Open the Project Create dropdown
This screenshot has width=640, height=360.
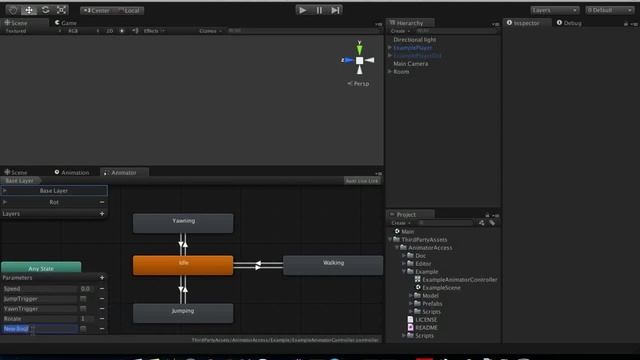coord(401,223)
